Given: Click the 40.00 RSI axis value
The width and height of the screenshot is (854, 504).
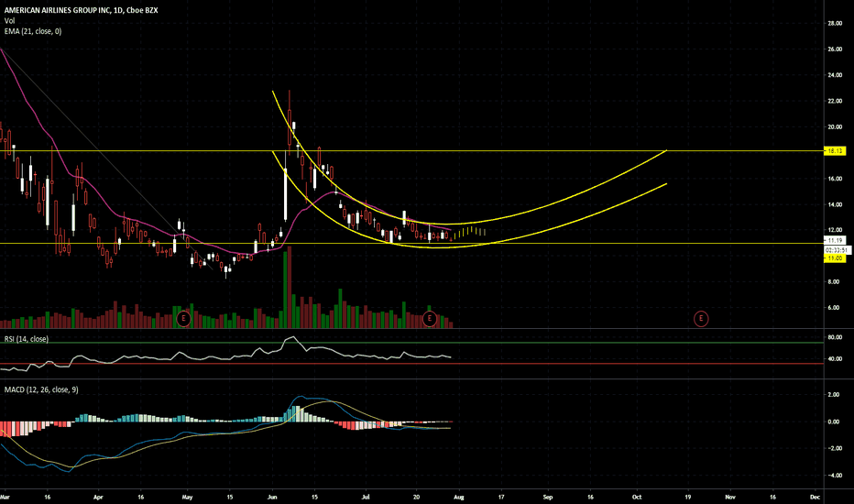Looking at the screenshot, I should click(835, 359).
